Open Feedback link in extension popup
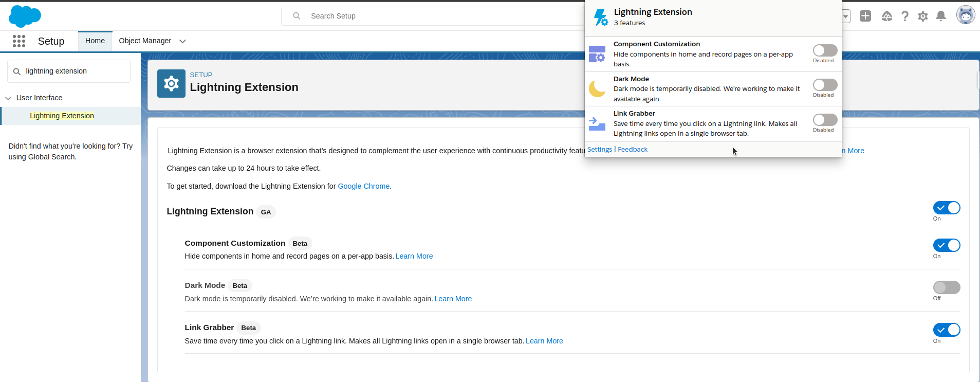980x382 pixels. click(x=633, y=149)
